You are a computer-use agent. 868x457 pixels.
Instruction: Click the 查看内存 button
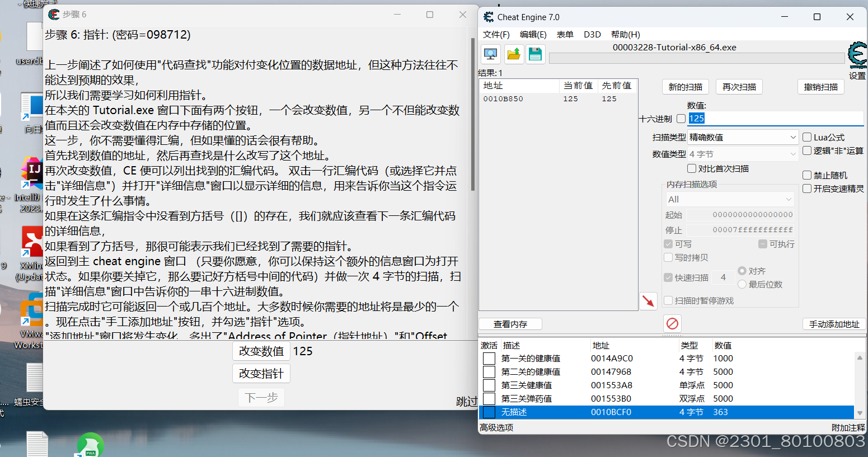(510, 324)
